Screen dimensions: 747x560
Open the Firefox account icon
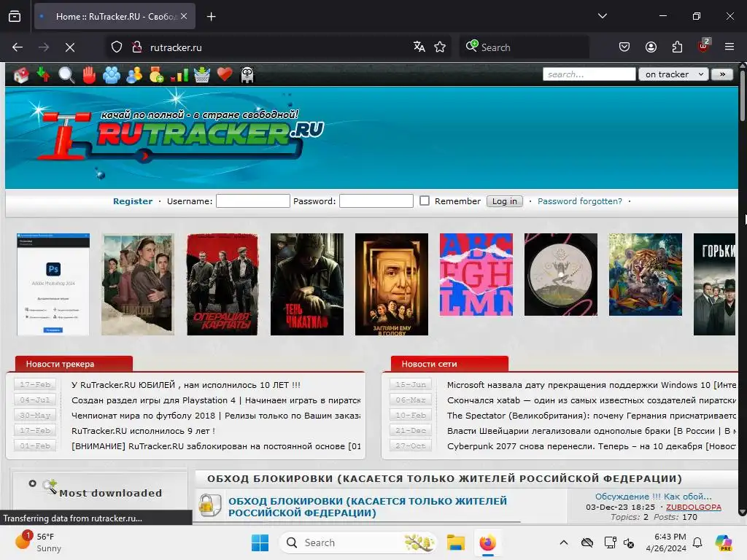click(651, 47)
